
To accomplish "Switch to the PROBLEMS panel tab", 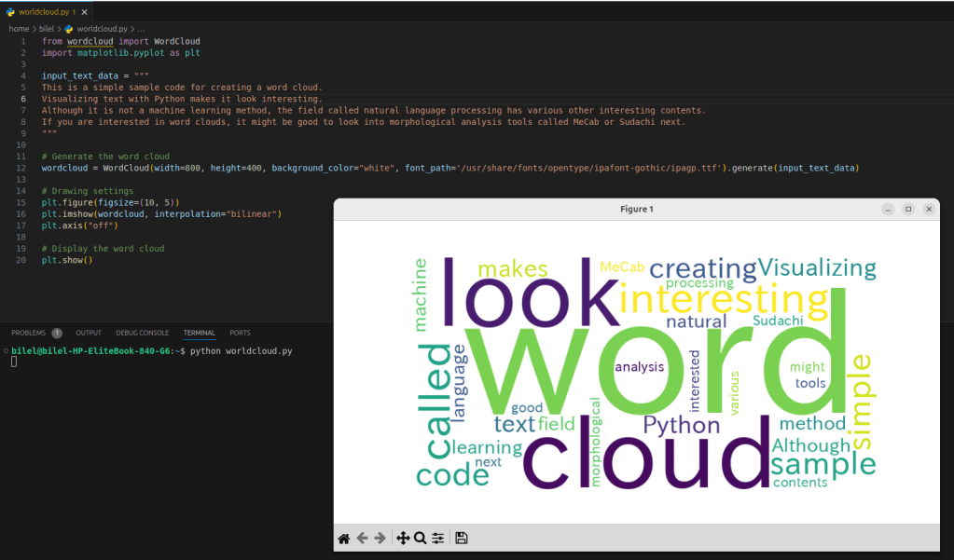I will coord(28,333).
